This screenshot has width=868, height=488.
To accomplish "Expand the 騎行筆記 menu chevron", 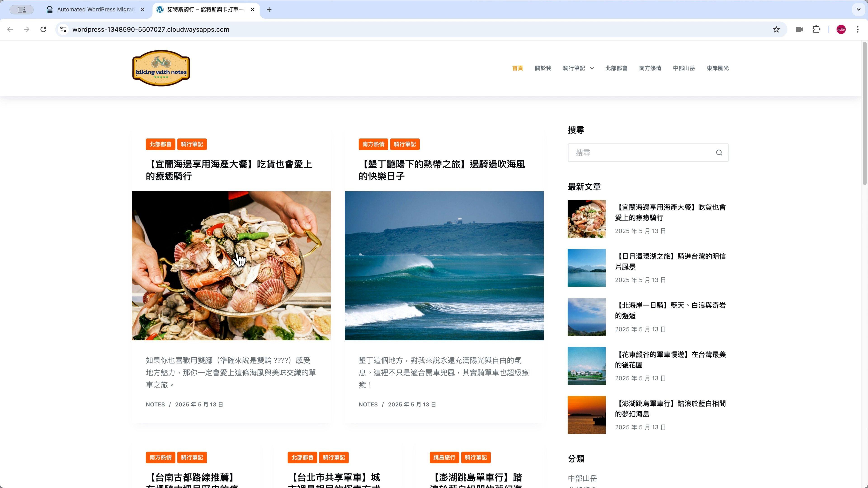I will coord(592,68).
